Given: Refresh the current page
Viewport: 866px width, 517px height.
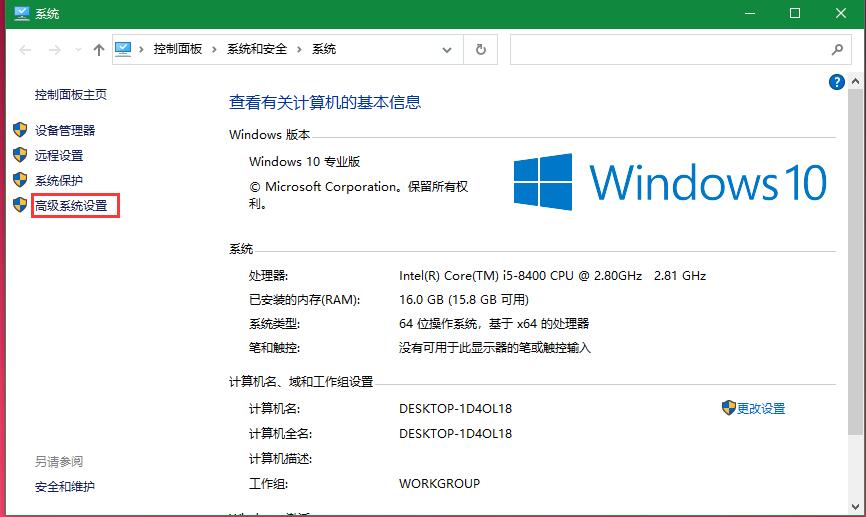Looking at the screenshot, I should (x=481, y=50).
